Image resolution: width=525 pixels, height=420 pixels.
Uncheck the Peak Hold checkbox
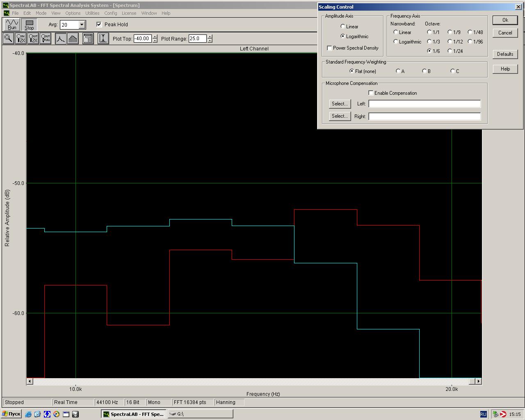click(x=99, y=25)
